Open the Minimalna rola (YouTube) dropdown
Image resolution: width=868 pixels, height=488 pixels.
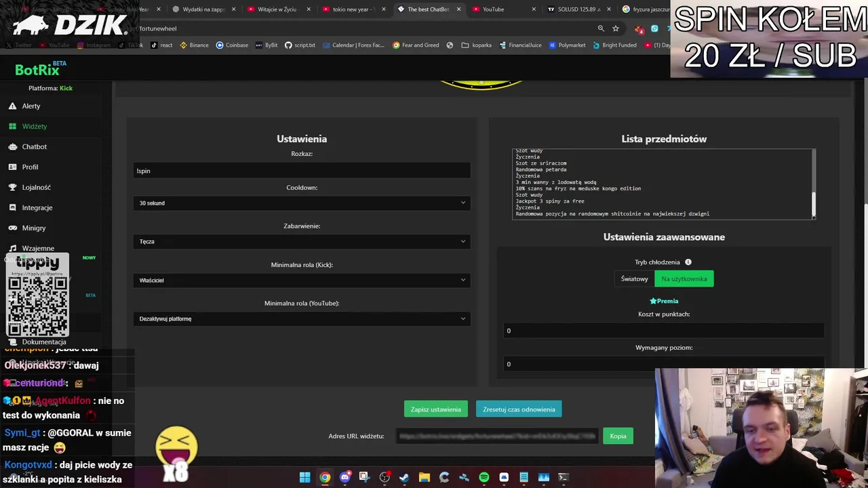(302, 319)
